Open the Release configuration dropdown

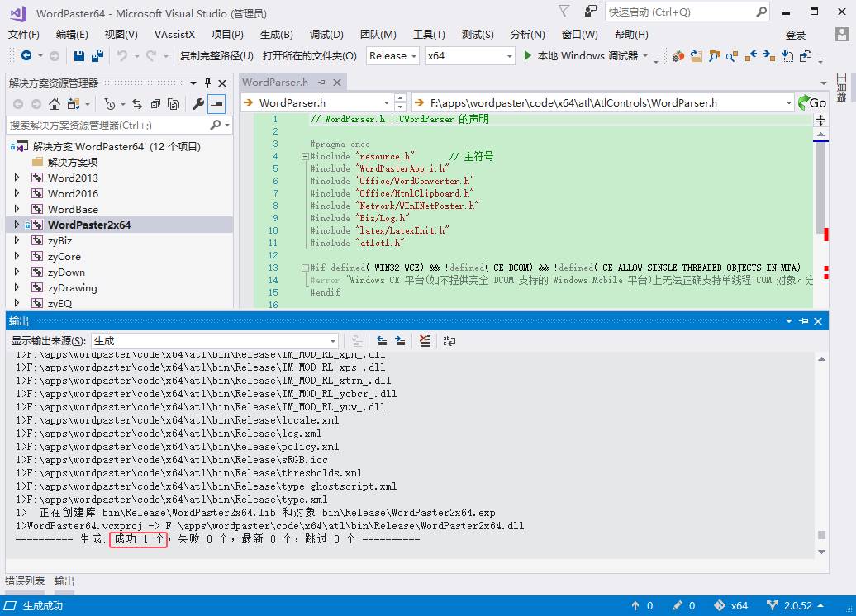pos(392,56)
